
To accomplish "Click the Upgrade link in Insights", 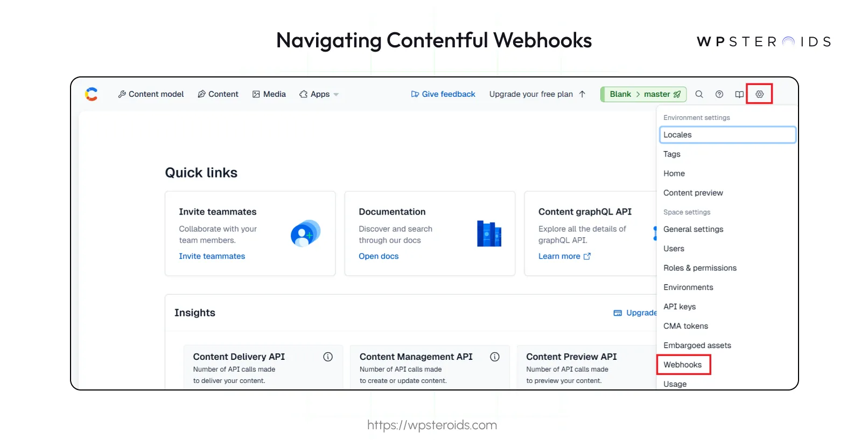I will (x=635, y=313).
